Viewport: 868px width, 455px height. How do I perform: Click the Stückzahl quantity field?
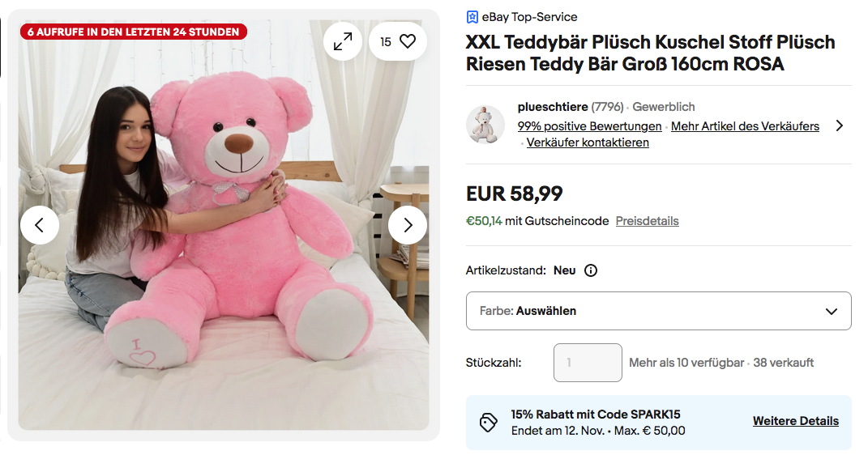pyautogui.click(x=588, y=363)
